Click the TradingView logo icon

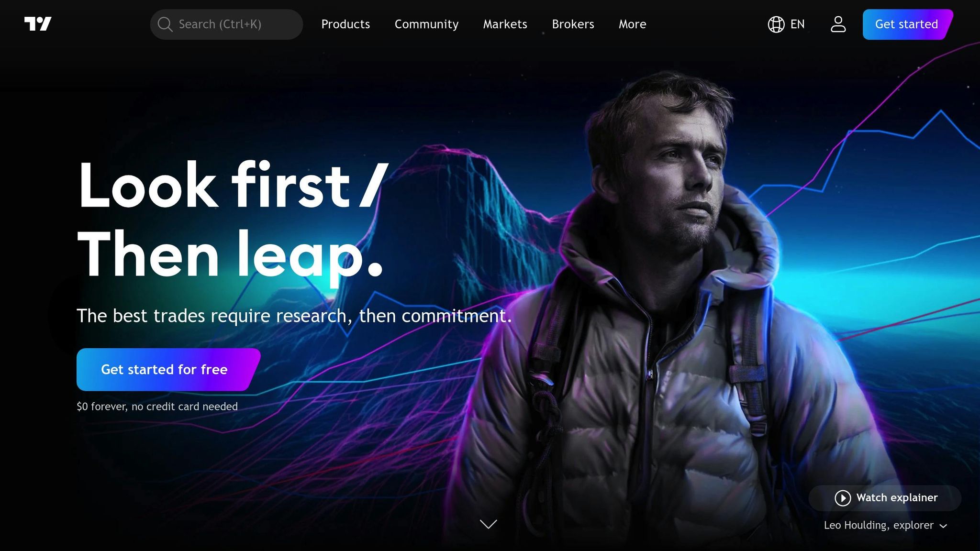click(38, 24)
